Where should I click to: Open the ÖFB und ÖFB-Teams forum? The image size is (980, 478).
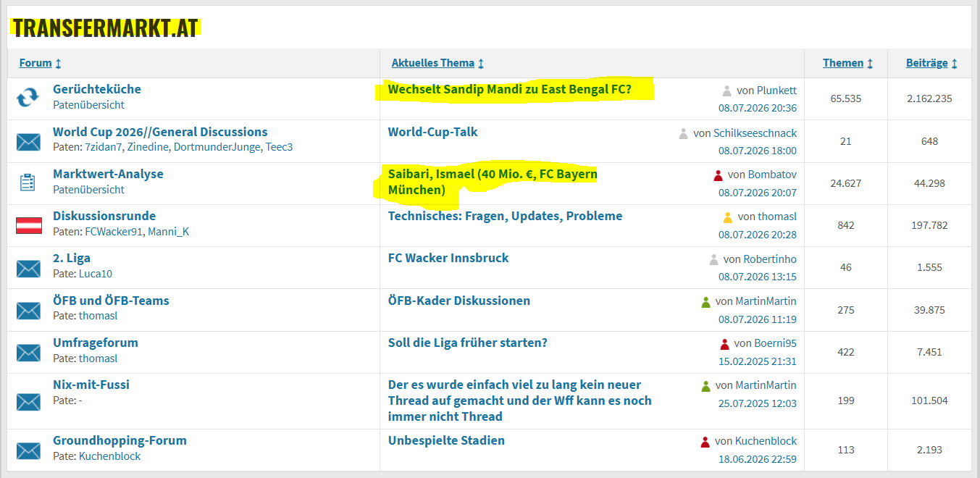click(111, 301)
